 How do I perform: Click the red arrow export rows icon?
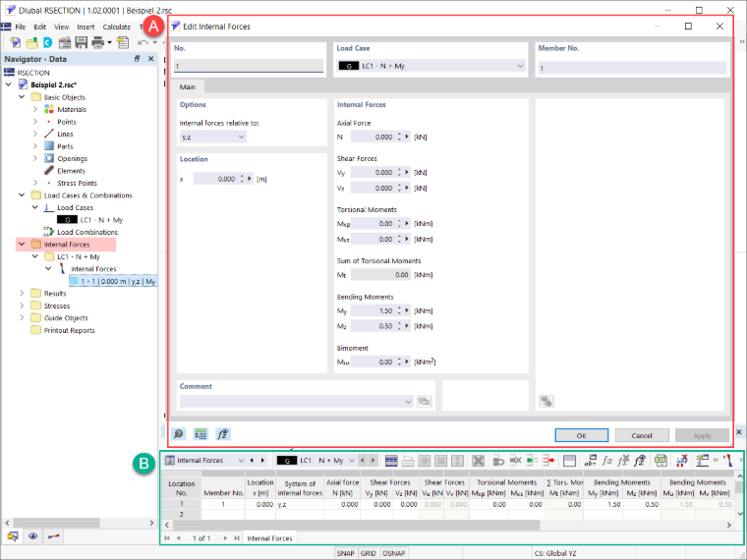(548, 460)
